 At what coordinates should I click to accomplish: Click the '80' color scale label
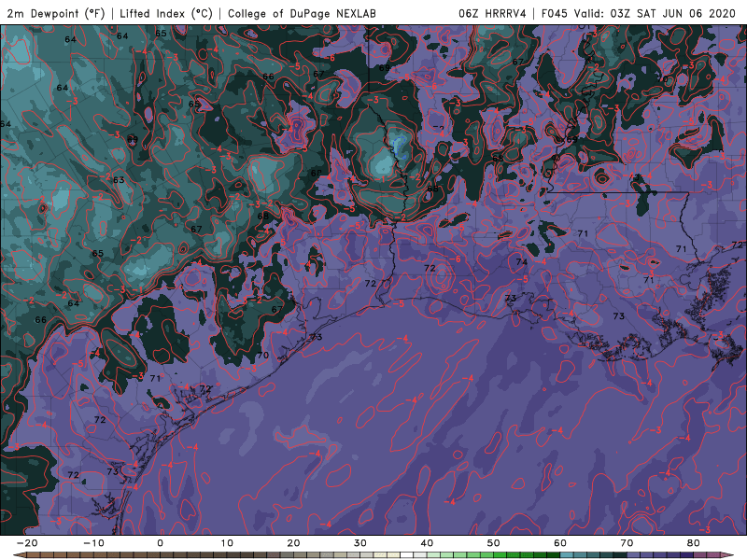pos(694,543)
